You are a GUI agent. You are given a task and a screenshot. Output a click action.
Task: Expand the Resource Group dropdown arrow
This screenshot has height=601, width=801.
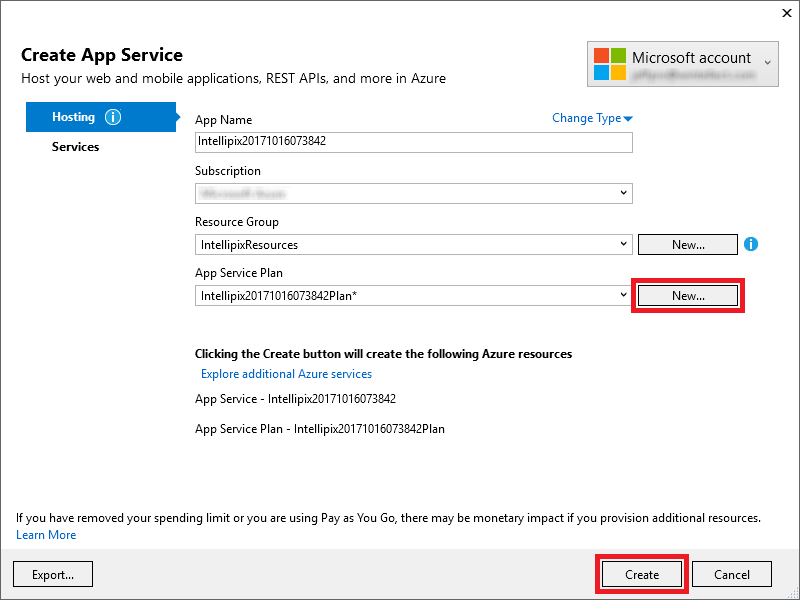tap(624, 243)
